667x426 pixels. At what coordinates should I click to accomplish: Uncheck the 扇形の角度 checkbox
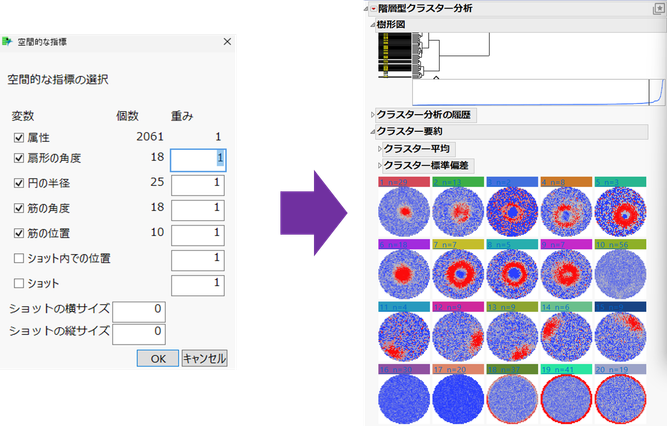pyautogui.click(x=19, y=158)
